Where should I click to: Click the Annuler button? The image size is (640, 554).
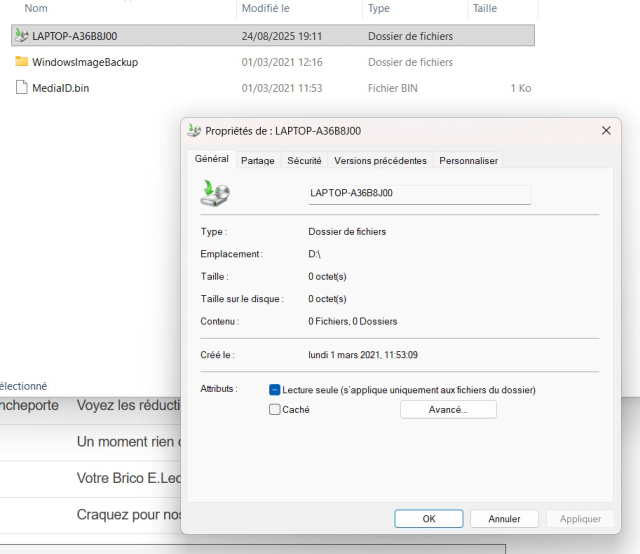[504, 519]
